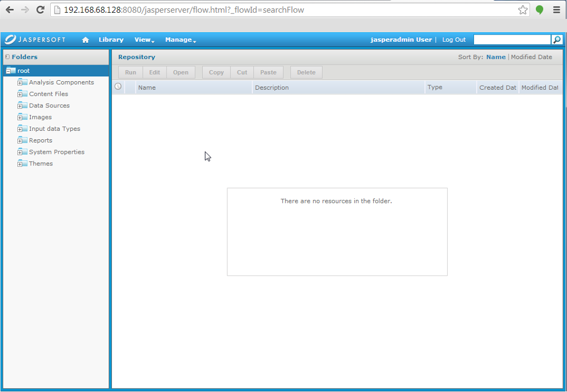Collapse the root folder node
The height and width of the screenshot is (392, 567).
[8, 72]
